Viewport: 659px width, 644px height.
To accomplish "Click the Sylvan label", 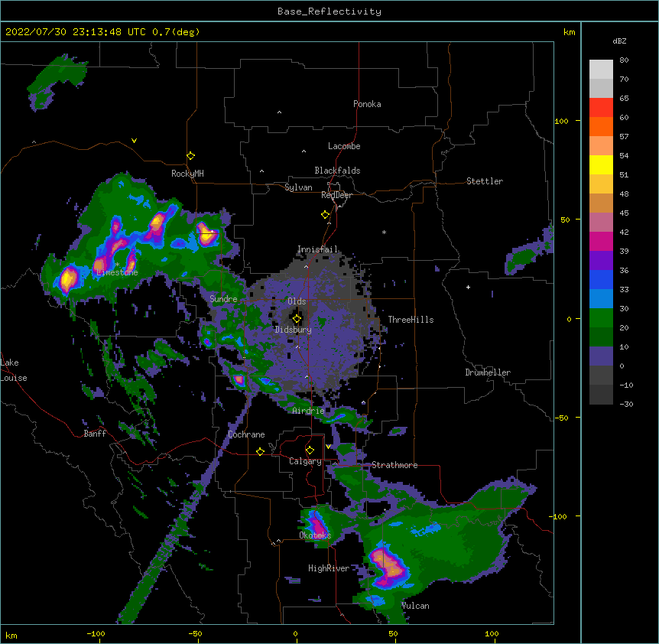I will click(298, 187).
